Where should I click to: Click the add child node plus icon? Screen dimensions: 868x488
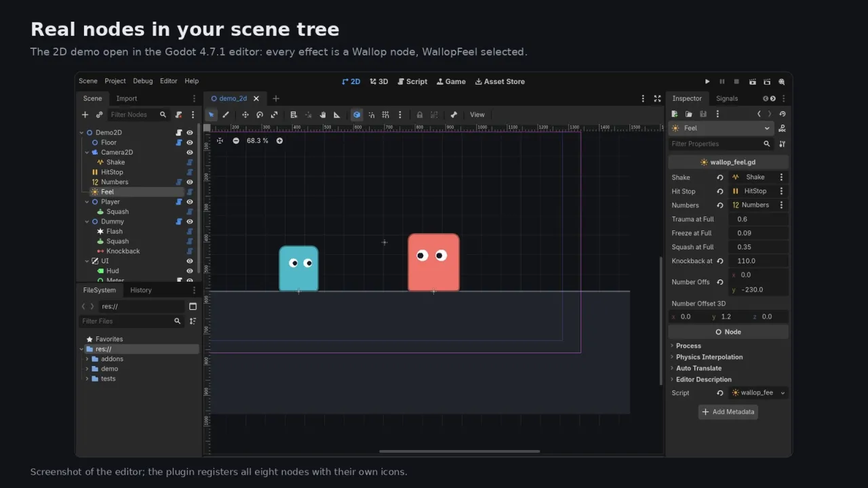pyautogui.click(x=85, y=115)
